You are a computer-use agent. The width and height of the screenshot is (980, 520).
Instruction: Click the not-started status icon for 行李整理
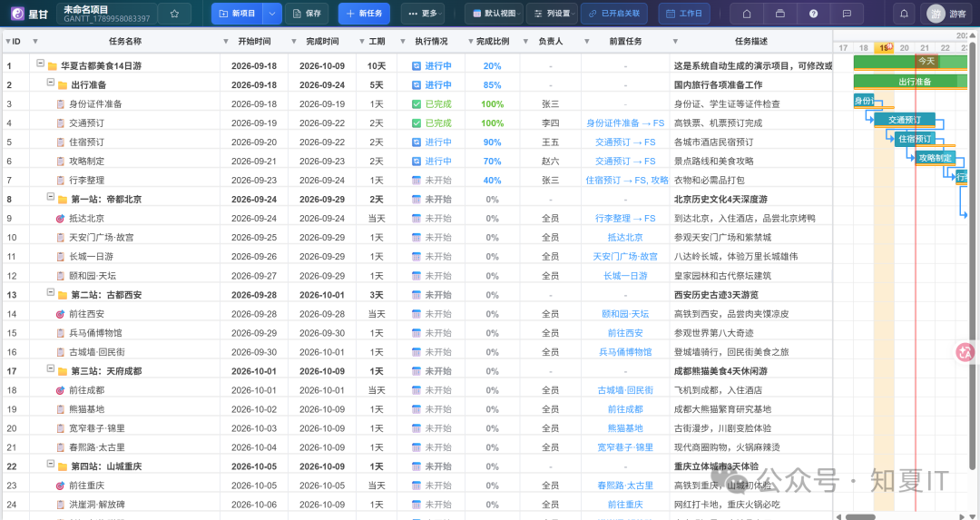(416, 181)
